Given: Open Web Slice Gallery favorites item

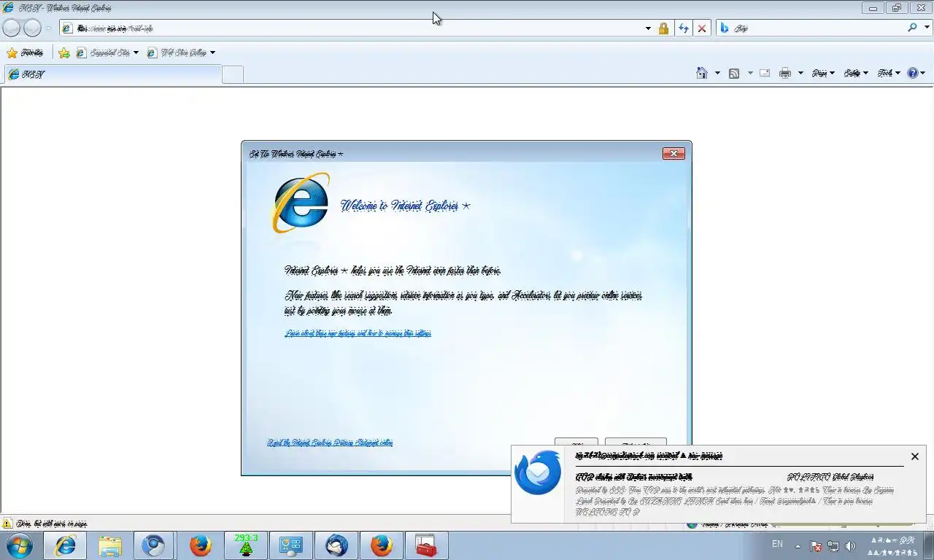Looking at the screenshot, I should tap(177, 52).
